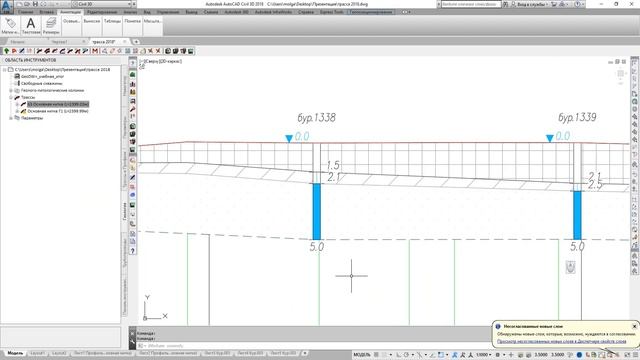Switch to the Вывод ribbon tab

pos(191,12)
